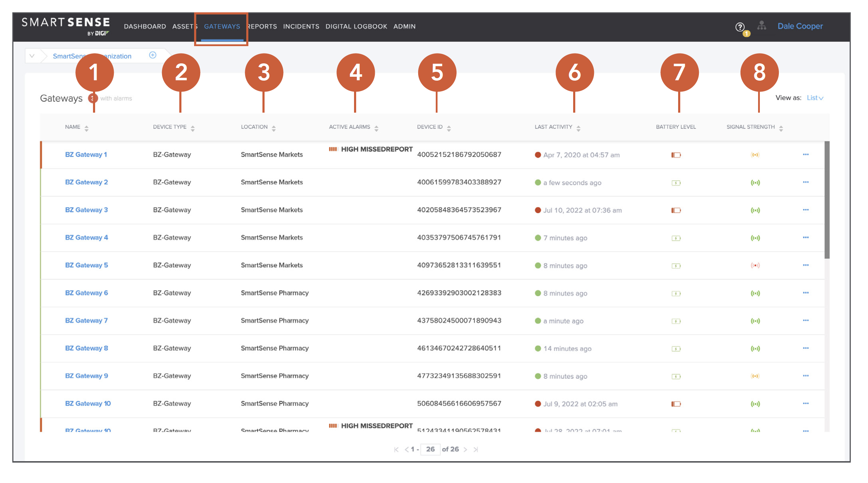Click SmartSense Pharmacy in BZ Gateway 8 row
Screen dimensions: 868x483
pyautogui.click(x=275, y=348)
